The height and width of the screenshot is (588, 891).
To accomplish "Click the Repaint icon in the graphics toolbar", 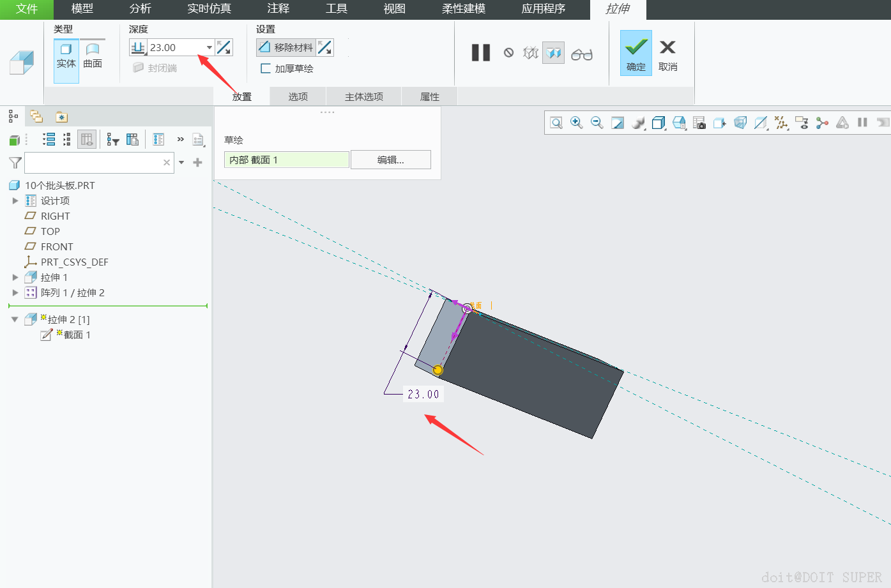I will tap(618, 123).
